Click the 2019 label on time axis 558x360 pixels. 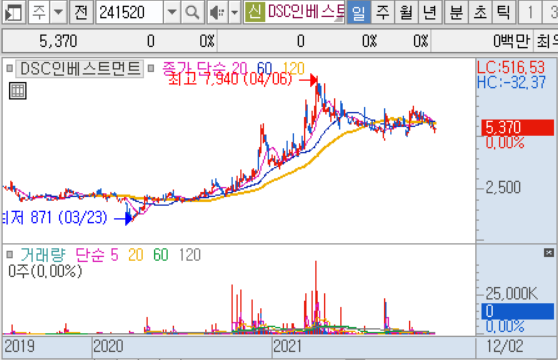coord(20,346)
